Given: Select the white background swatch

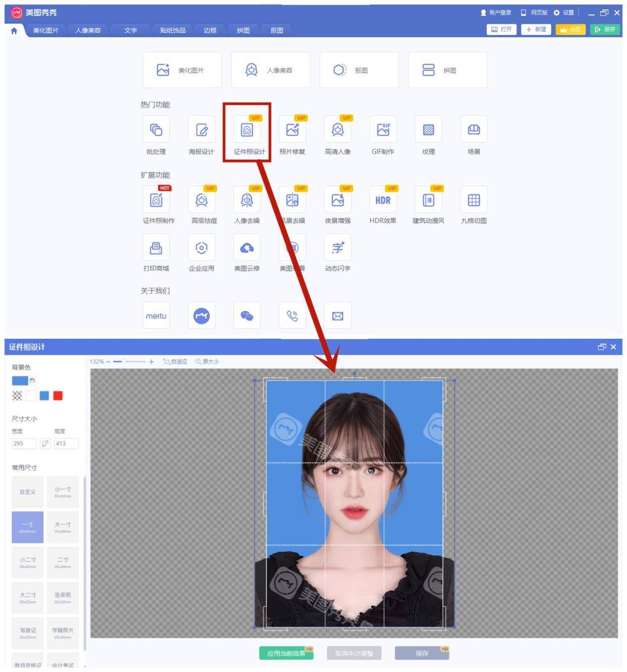Looking at the screenshot, I should click(x=31, y=396).
